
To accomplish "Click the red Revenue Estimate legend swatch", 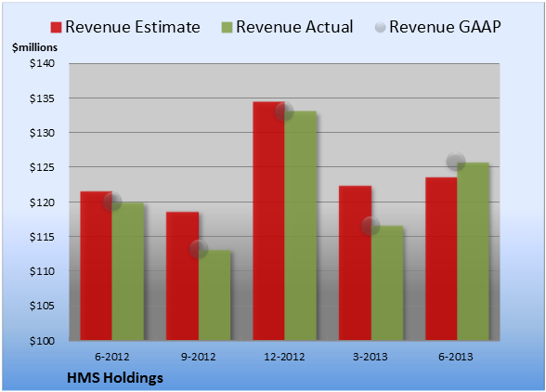I will [56, 28].
